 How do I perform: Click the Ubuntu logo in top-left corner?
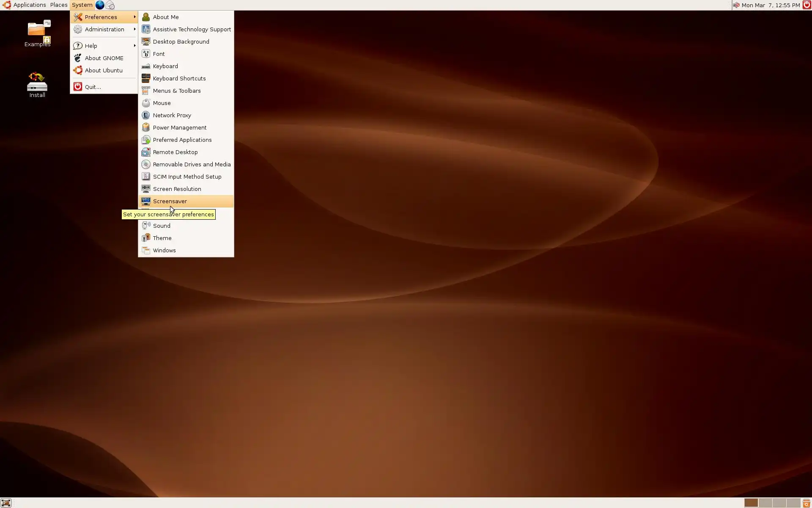[x=7, y=5]
